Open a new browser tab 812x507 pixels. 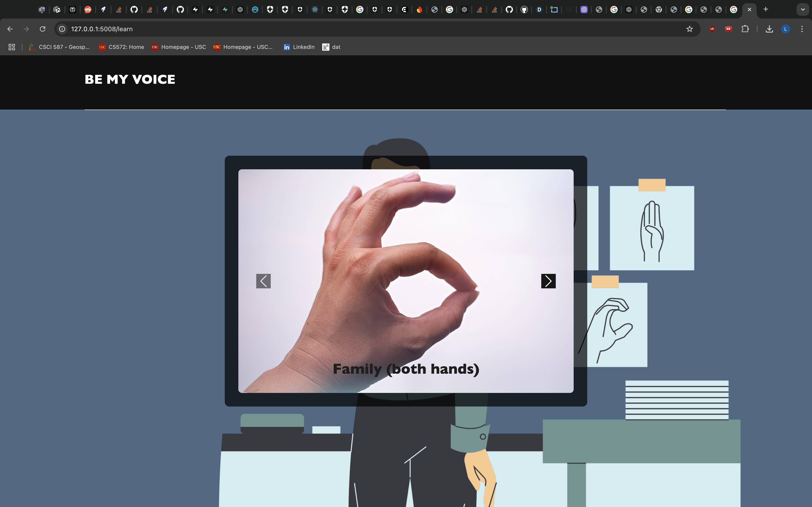[766, 9]
